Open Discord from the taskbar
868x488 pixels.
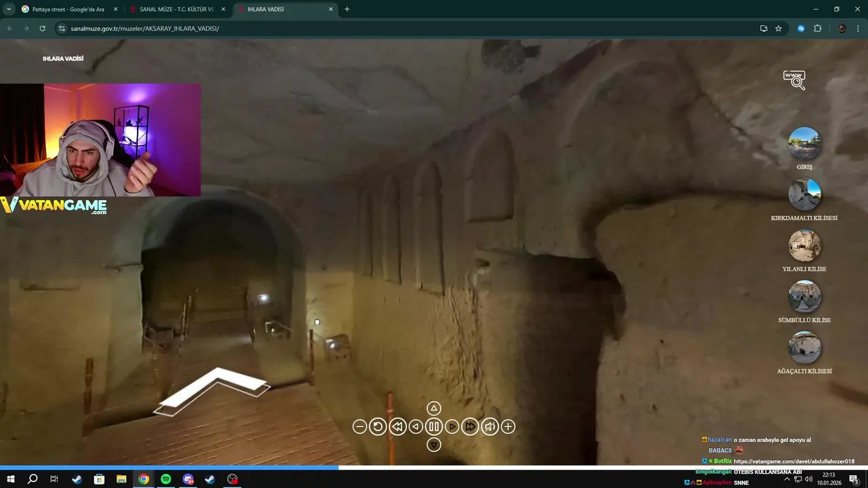coord(188,479)
